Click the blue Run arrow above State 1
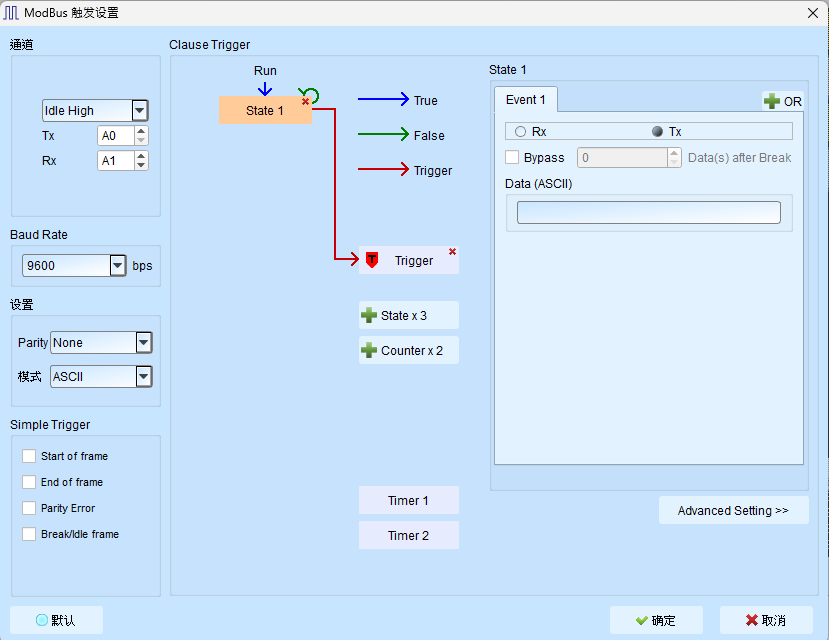Screen dimensions: 829x640 coord(265,88)
